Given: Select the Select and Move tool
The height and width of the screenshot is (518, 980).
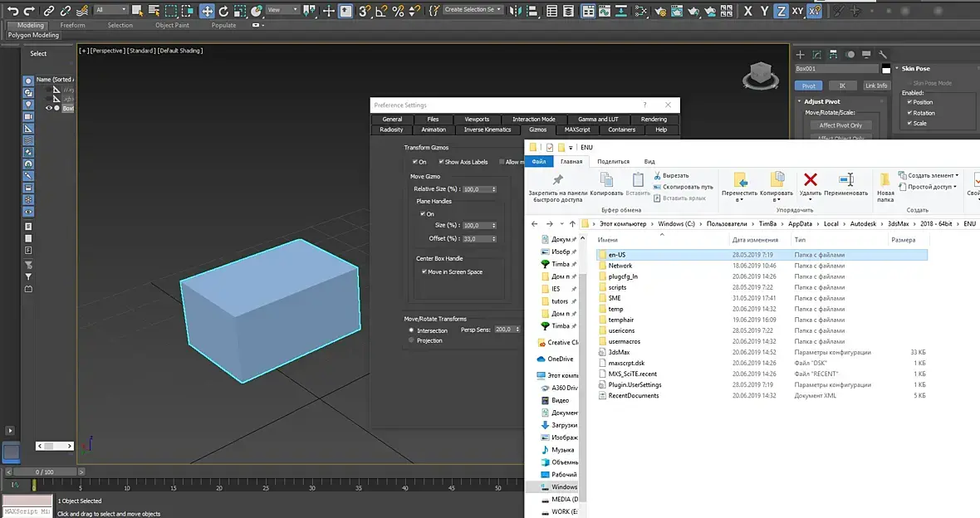Looking at the screenshot, I should click(x=206, y=11).
